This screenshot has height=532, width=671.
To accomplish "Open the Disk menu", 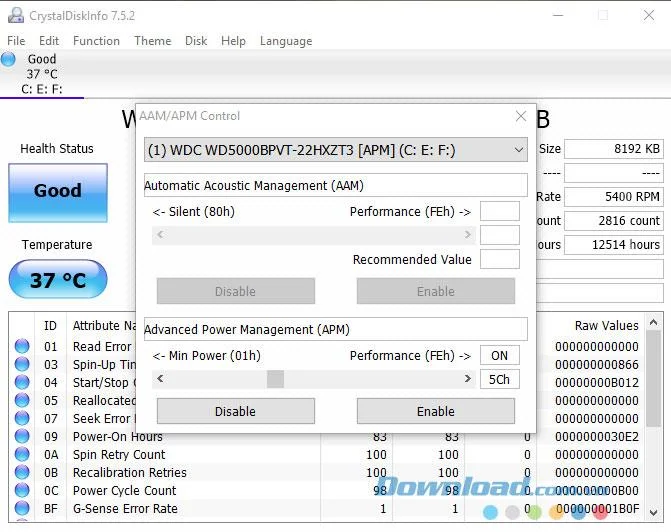I will (196, 41).
